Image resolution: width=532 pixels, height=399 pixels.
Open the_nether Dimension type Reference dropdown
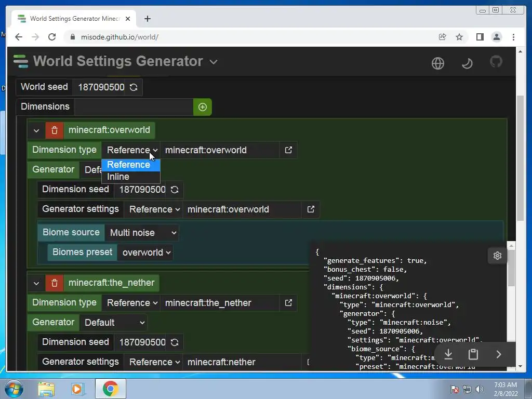coord(131,303)
